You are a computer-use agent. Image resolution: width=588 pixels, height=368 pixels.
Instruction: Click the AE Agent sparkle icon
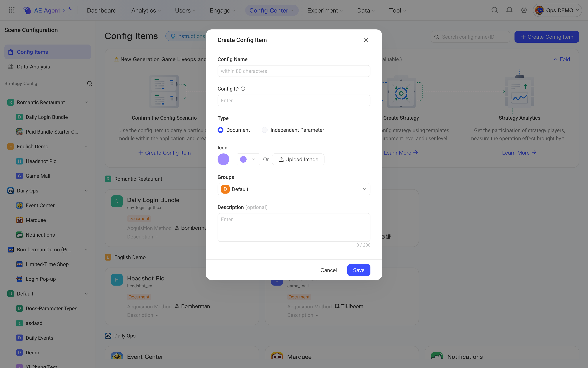click(70, 9)
